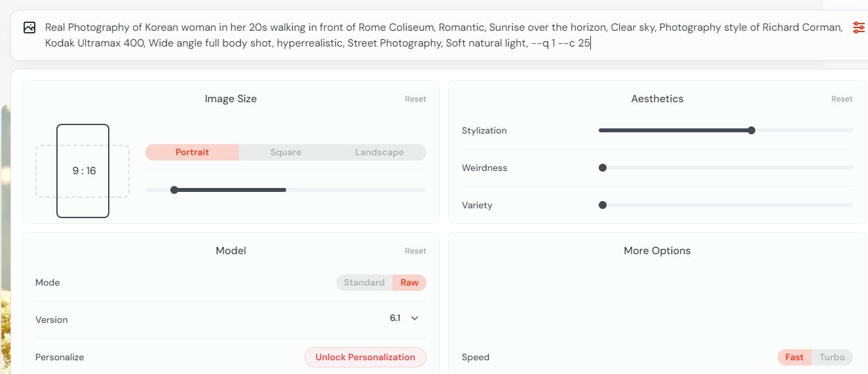Set Speed to Turbo
The height and width of the screenshot is (374, 868).
(x=832, y=358)
